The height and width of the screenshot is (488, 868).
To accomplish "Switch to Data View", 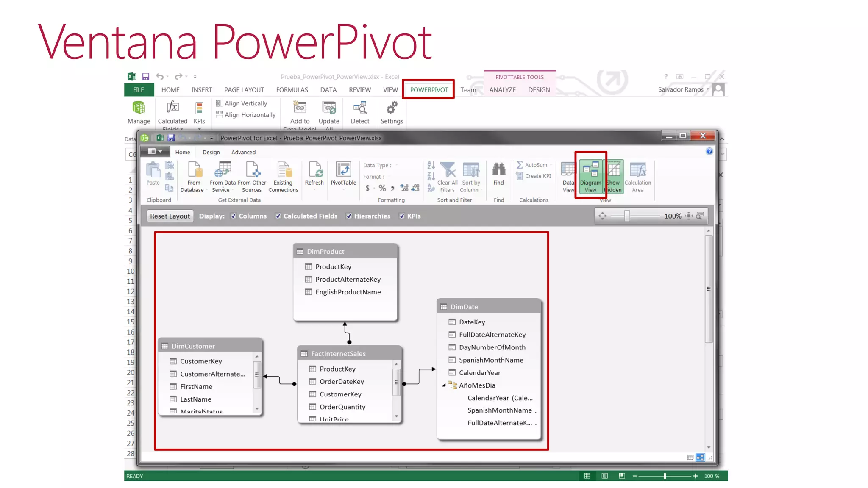I will coord(568,177).
